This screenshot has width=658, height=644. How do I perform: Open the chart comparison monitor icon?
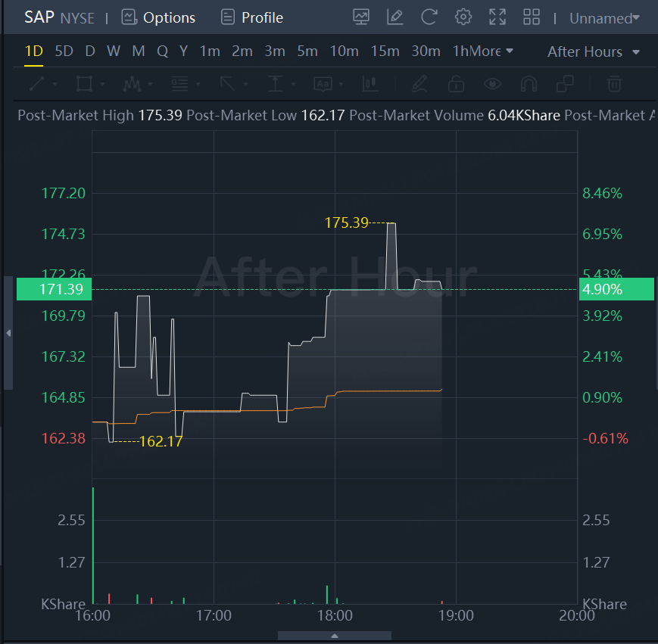361,17
